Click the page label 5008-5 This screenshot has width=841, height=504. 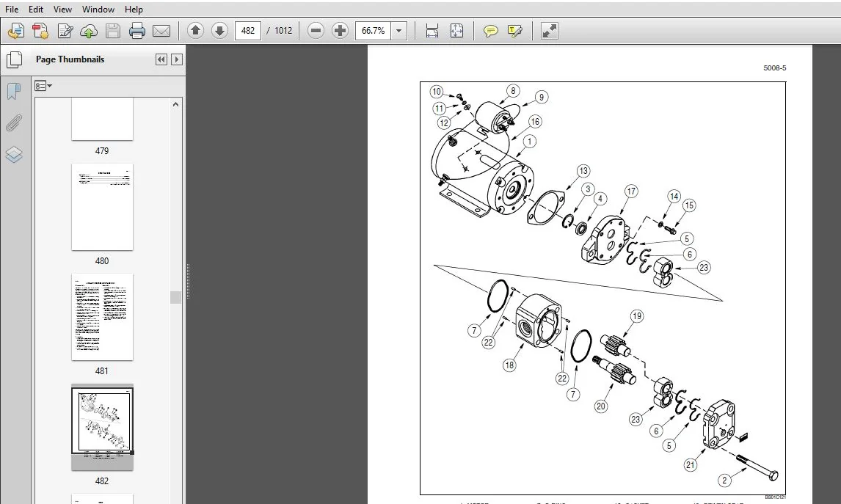coord(774,68)
